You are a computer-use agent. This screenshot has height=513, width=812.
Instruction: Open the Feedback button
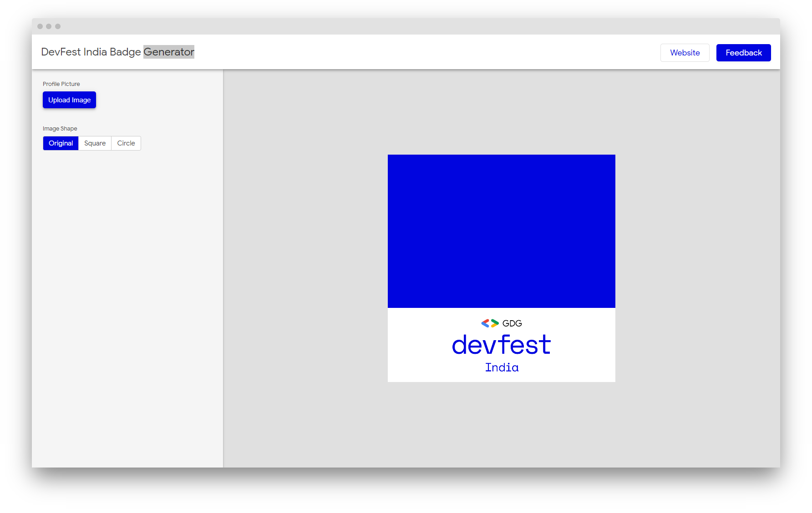(743, 53)
